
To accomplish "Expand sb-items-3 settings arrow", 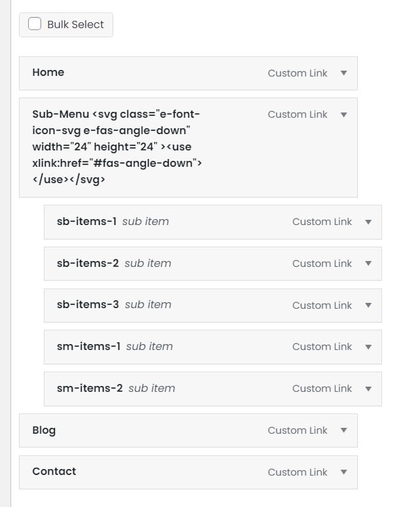I will (368, 306).
